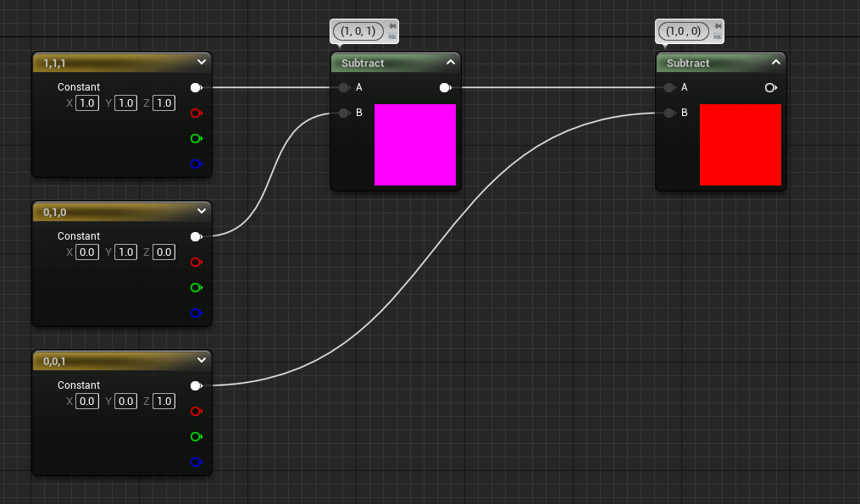
Task: Click the red preview swatch
Action: pyautogui.click(x=740, y=145)
